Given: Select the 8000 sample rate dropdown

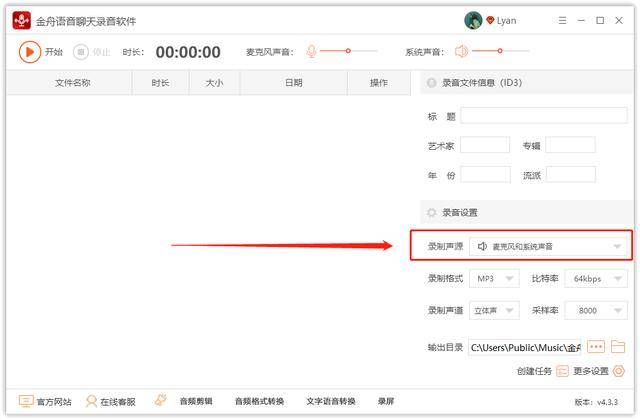Looking at the screenshot, I should (x=596, y=310).
